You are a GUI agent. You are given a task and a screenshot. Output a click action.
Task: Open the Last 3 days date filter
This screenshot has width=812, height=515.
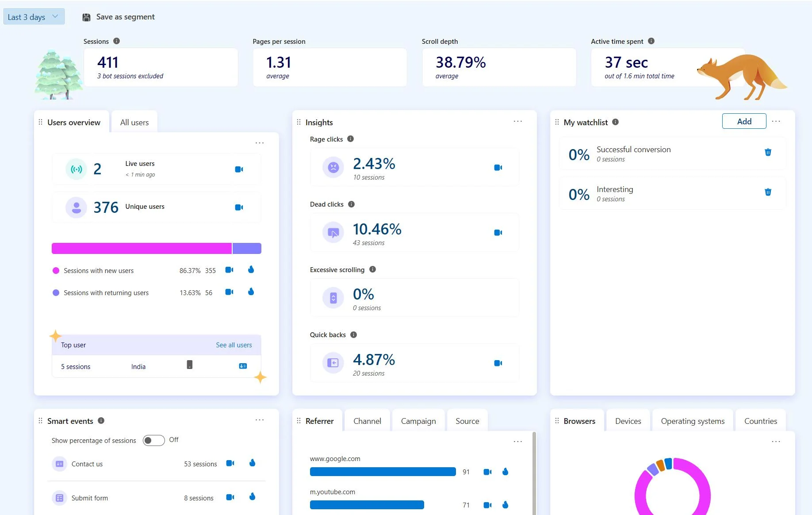pos(34,17)
